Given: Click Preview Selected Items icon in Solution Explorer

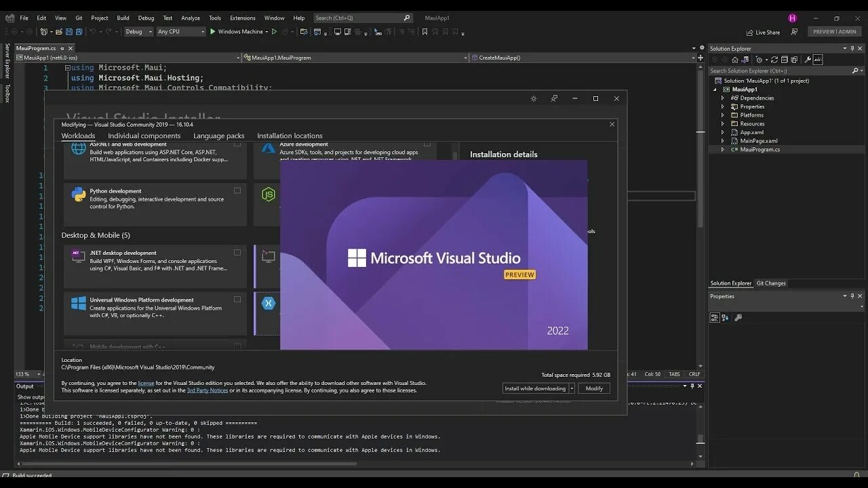Looking at the screenshot, I should point(818,60).
